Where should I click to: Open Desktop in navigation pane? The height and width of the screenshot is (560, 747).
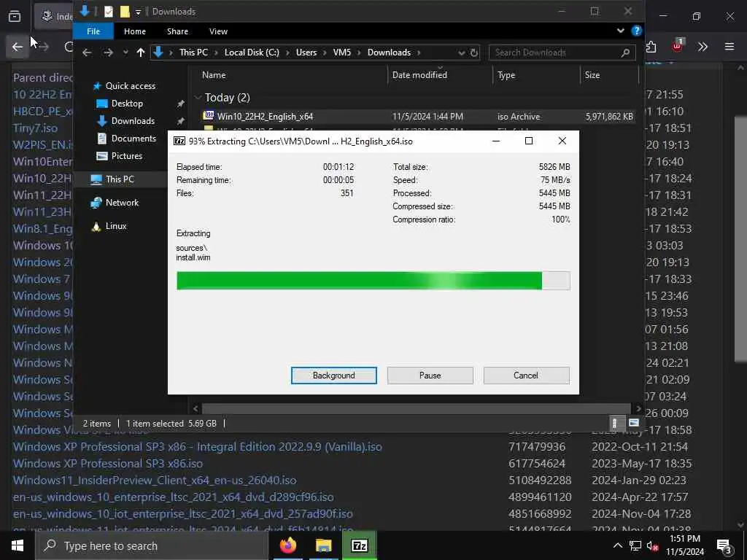click(x=127, y=104)
